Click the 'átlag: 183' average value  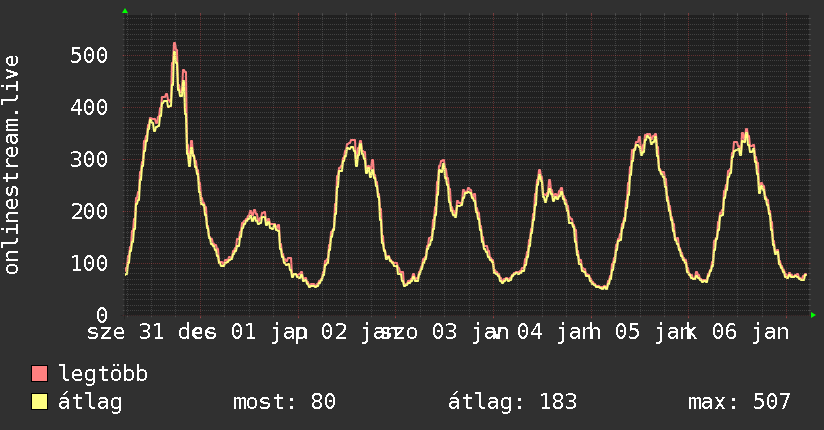click(512, 402)
